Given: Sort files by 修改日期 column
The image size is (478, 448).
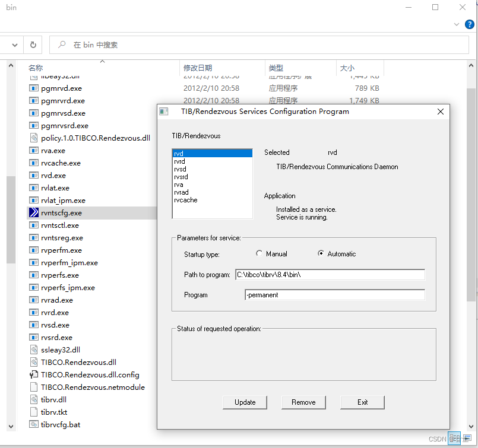Looking at the screenshot, I should pyautogui.click(x=198, y=68).
